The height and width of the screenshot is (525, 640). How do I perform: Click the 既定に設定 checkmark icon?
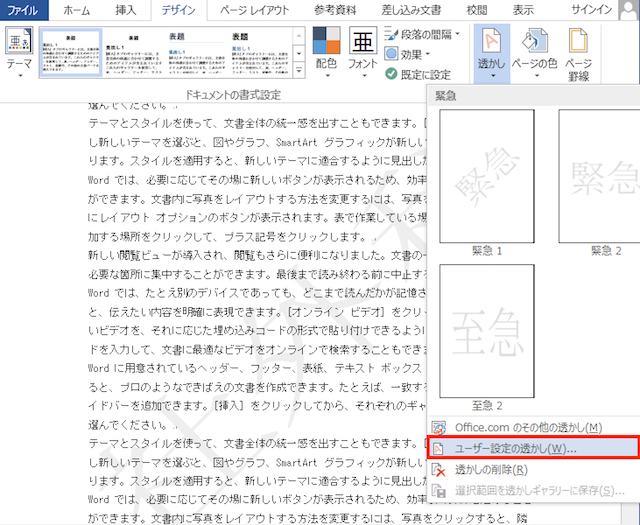pos(391,74)
